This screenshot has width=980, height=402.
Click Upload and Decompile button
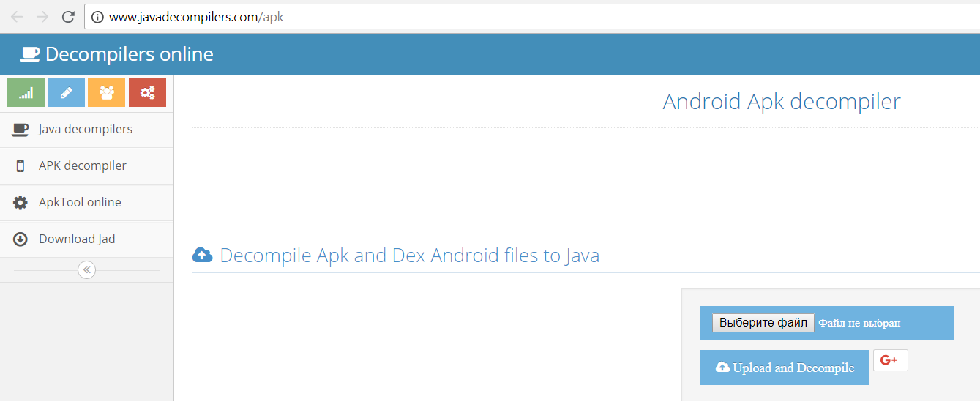tap(785, 368)
